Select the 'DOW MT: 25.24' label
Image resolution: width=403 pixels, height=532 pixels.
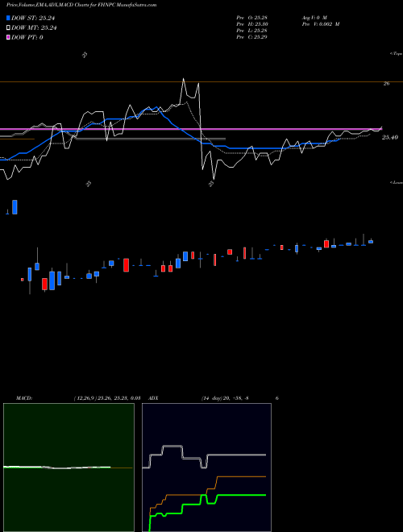click(x=34, y=28)
